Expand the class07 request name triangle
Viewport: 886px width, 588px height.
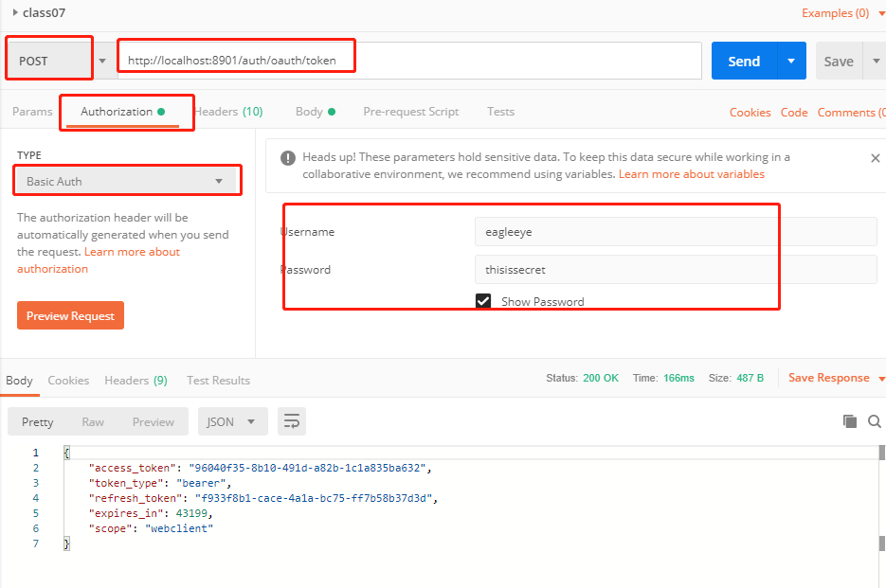(x=15, y=12)
